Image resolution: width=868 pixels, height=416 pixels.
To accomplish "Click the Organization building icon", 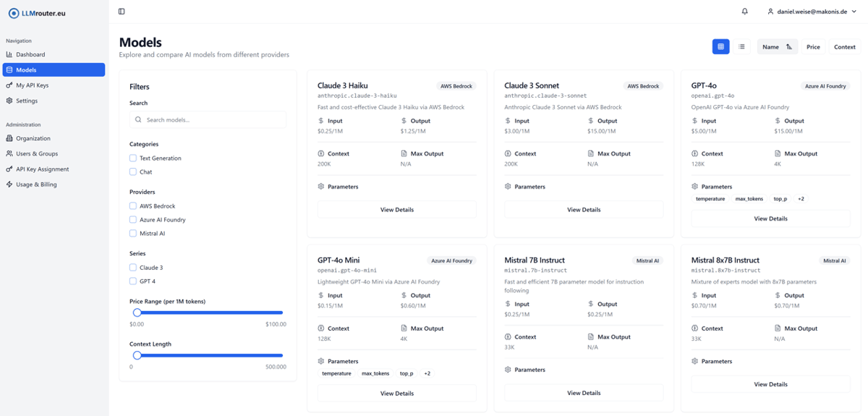I will coord(9,138).
